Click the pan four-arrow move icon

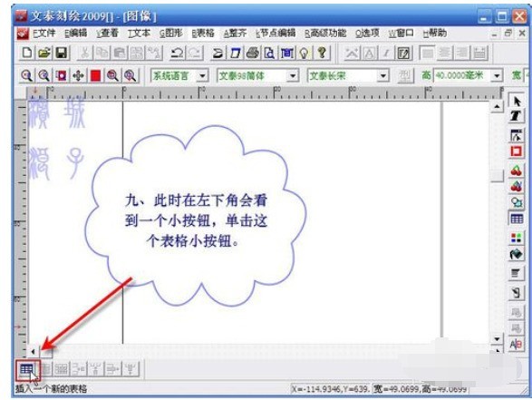tap(78, 75)
